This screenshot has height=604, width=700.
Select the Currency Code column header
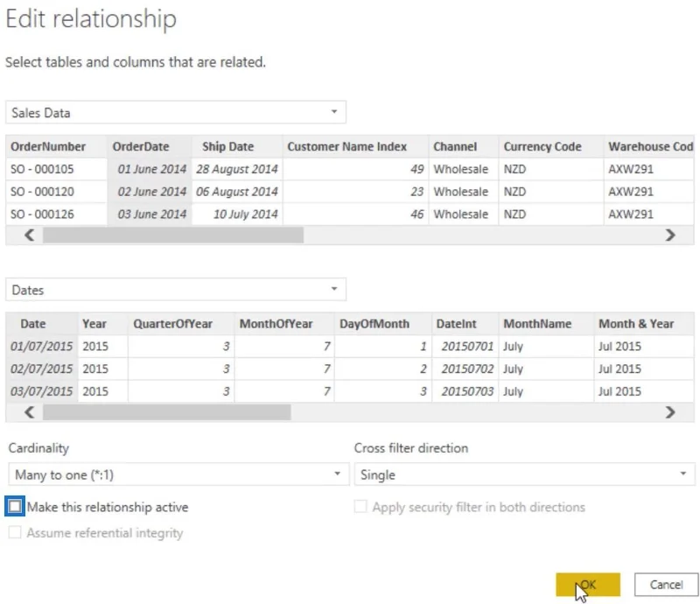click(x=551, y=146)
